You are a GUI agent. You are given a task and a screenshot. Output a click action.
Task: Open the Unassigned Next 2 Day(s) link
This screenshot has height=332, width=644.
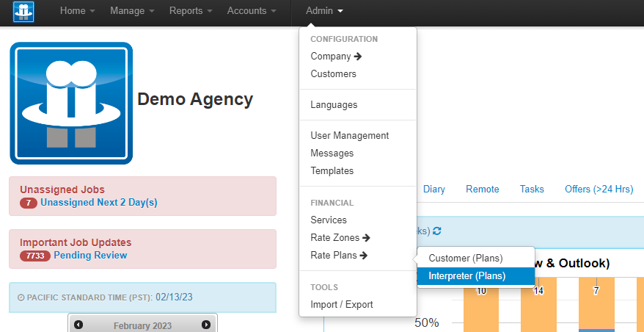click(99, 203)
